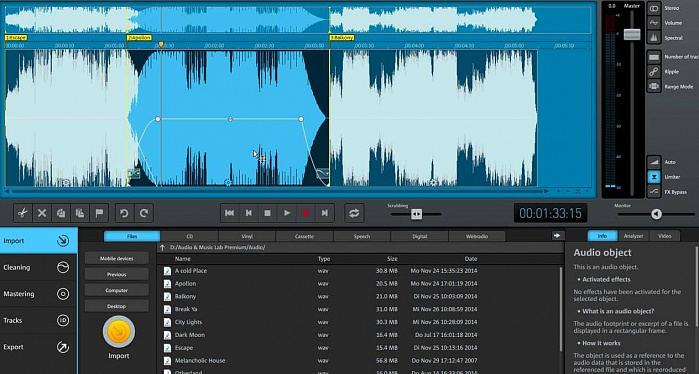Set a track marker with the flag icon
Image resolution: width=699 pixels, height=374 pixels.
point(99,213)
